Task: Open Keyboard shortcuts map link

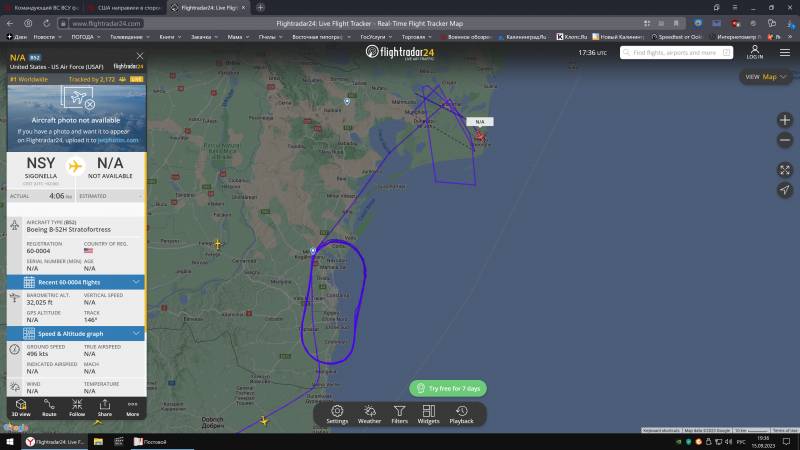Action: (x=661, y=431)
